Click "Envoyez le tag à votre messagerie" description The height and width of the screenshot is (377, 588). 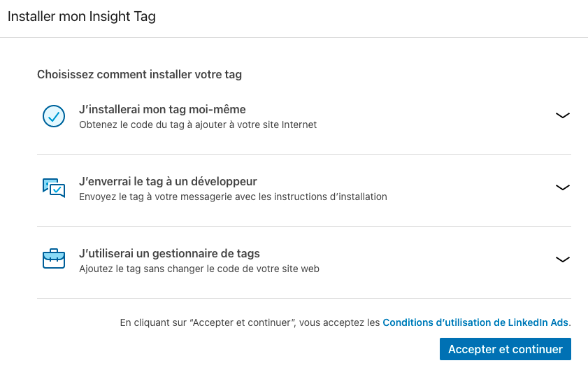pos(233,197)
